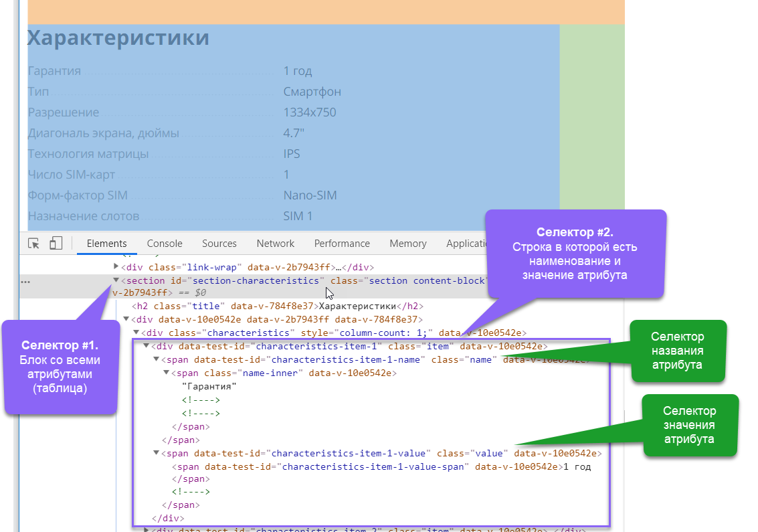The image size is (758, 532).
Task: Select the Elements tab
Action: pyautogui.click(x=106, y=244)
